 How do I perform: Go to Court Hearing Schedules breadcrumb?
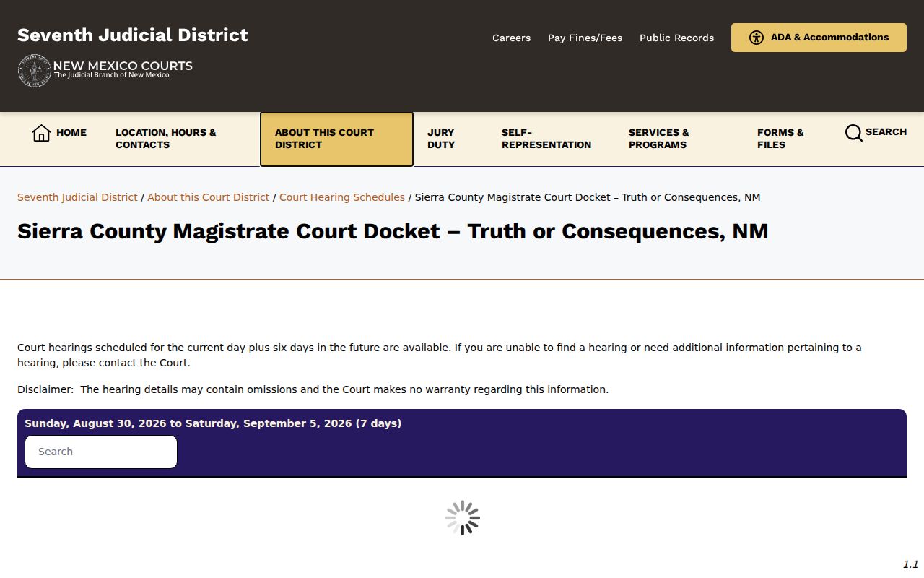tap(342, 197)
